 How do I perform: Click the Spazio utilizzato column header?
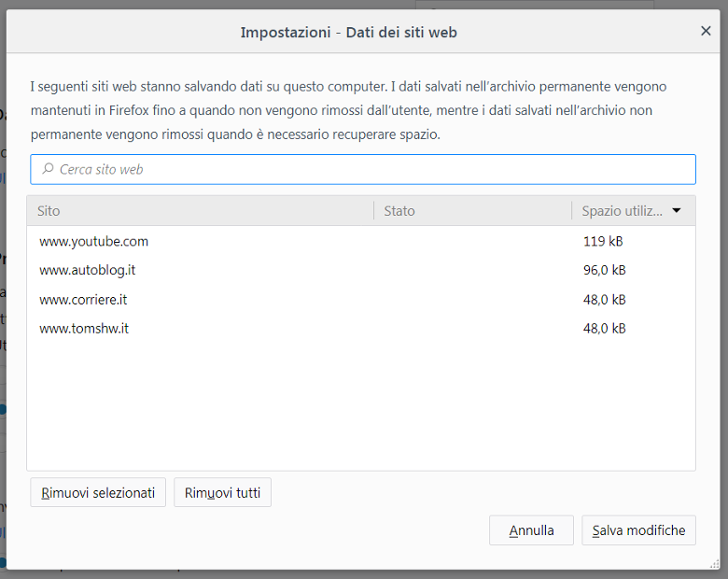pos(622,211)
